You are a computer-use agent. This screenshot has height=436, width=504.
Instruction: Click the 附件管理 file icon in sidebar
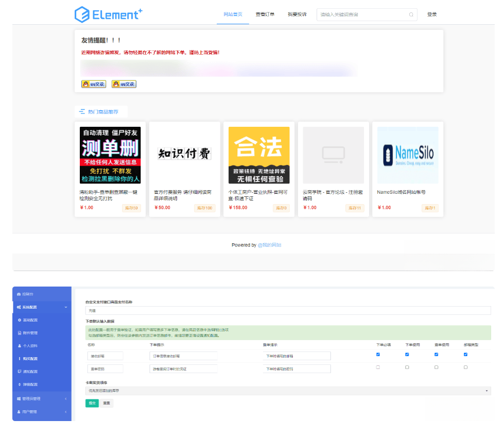pos(19,333)
